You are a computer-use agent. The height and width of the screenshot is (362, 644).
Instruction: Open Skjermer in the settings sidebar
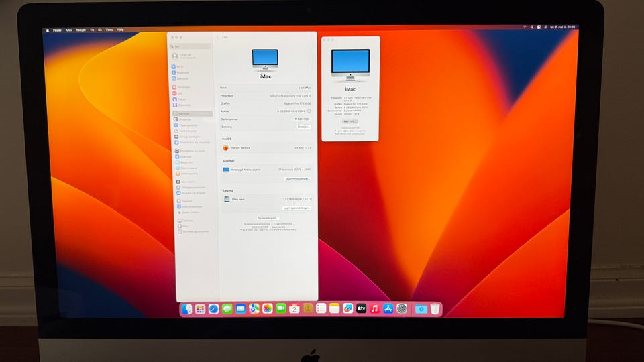click(x=184, y=157)
